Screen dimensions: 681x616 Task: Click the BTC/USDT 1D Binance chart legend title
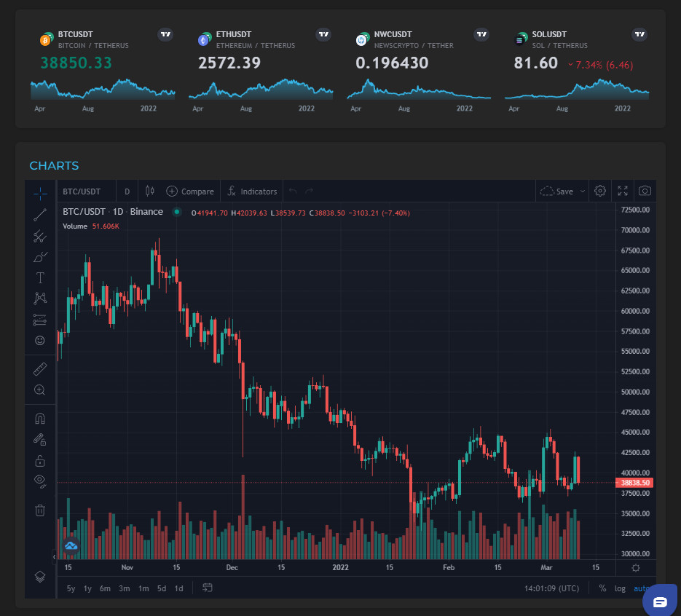pyautogui.click(x=113, y=212)
